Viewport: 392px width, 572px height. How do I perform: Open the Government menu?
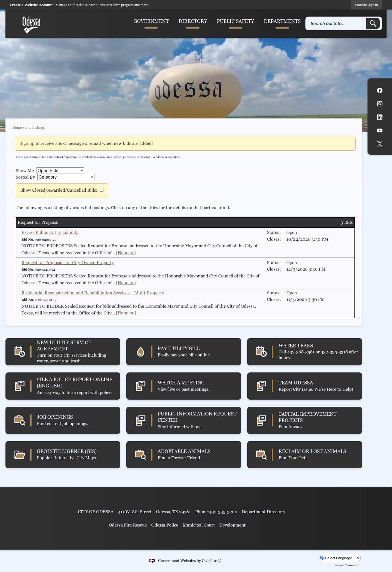(151, 21)
